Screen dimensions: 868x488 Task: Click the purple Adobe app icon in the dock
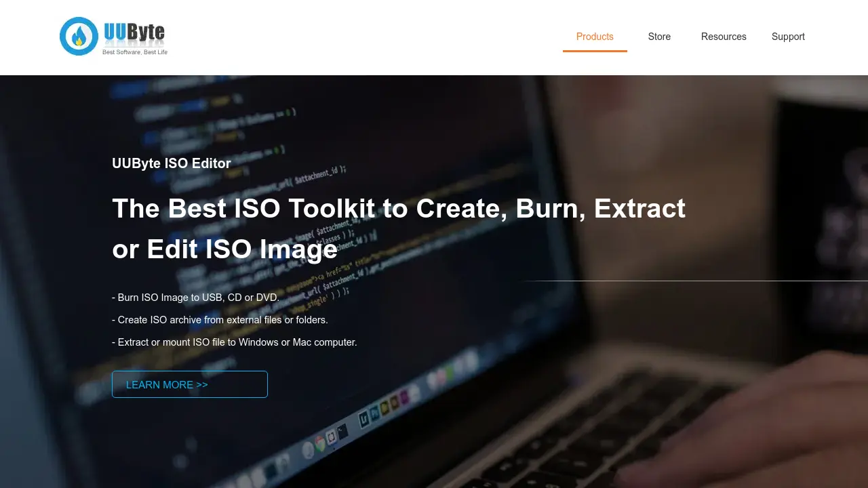[404, 399]
